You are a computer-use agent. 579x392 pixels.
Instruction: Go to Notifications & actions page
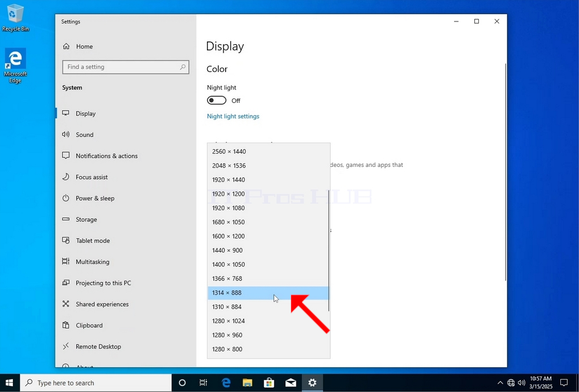pos(126,156)
